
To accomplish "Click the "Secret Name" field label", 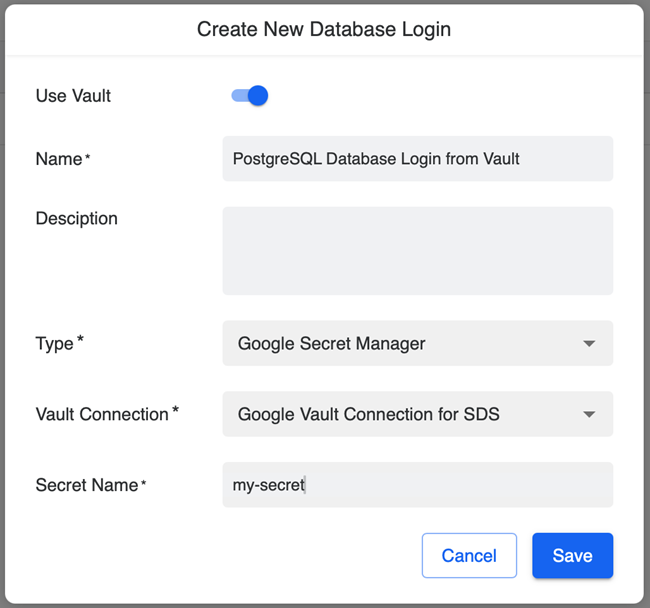I will (x=87, y=485).
